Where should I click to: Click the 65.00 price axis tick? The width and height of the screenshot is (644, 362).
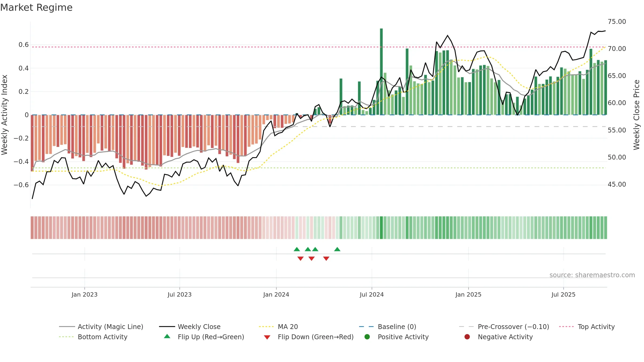pyautogui.click(x=617, y=76)
